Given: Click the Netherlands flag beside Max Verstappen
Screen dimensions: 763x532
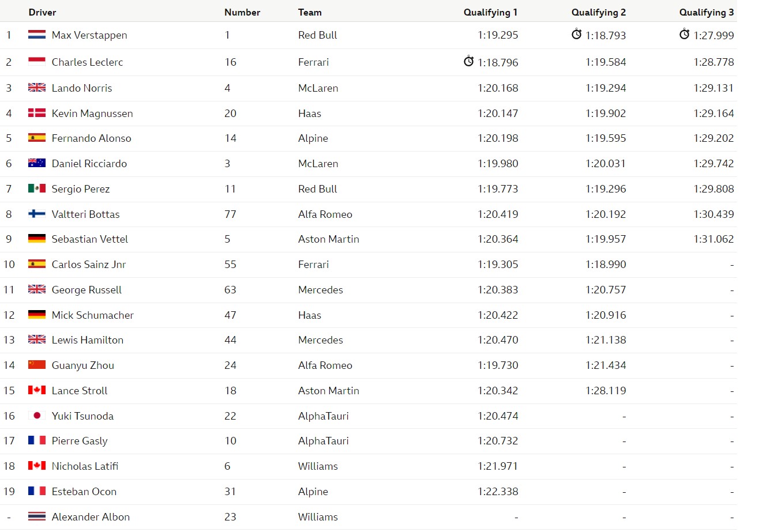Looking at the screenshot, I should tap(37, 35).
